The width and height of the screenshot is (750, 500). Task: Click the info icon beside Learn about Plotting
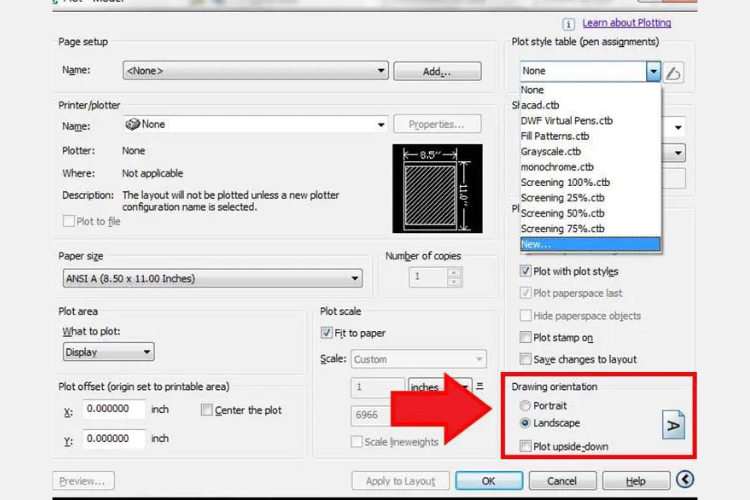pos(568,24)
